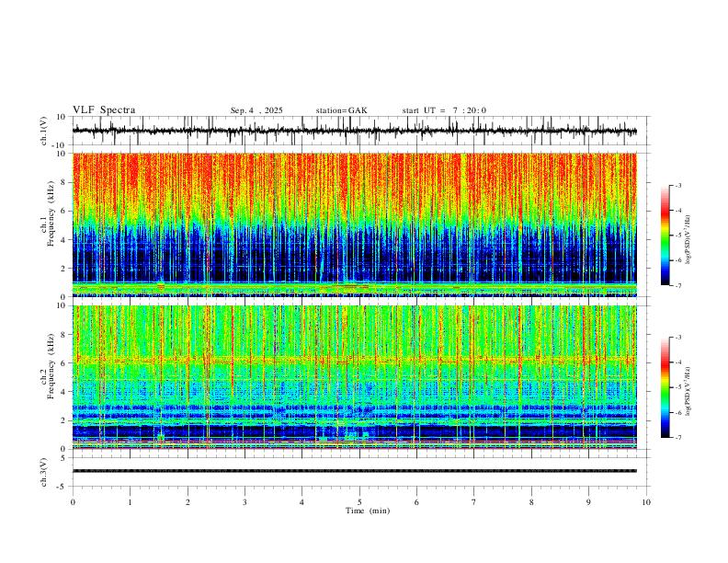The width and height of the screenshot is (728, 563).
Task: Click the "Time (min)" axis label
Action: (368, 511)
